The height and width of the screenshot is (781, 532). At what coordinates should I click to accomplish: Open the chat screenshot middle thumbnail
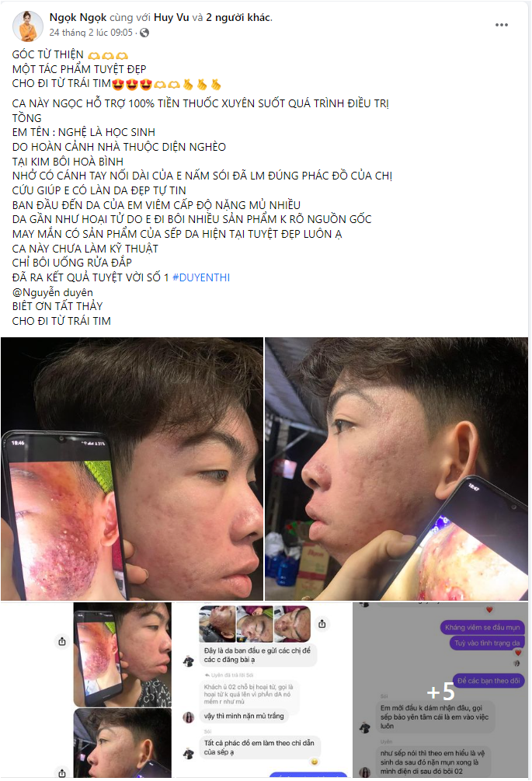264,690
